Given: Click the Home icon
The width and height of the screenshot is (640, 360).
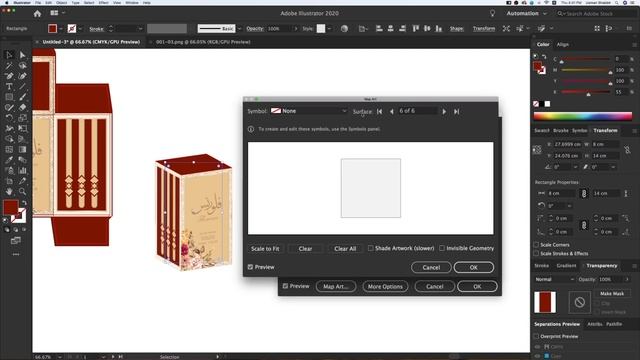Looking at the screenshot, I should point(37,13).
